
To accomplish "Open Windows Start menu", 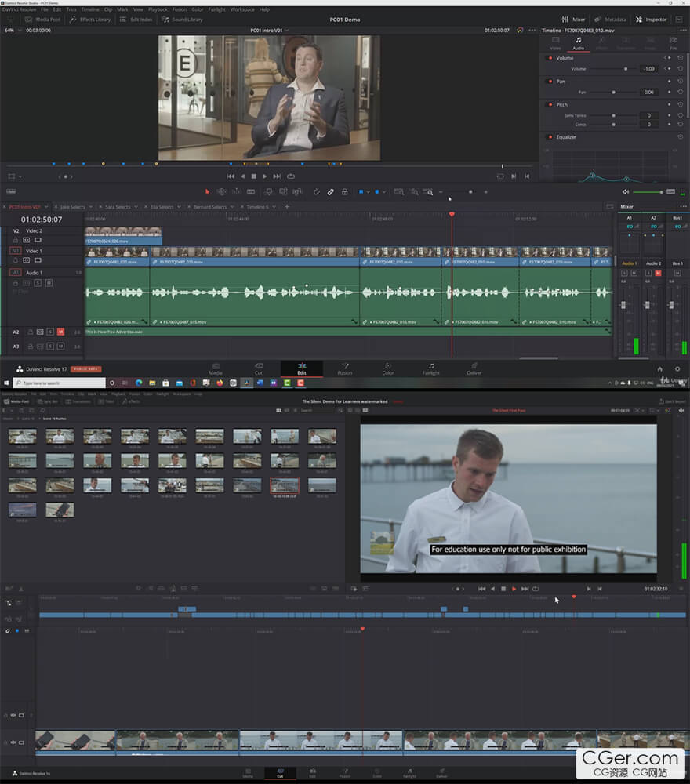I will pos(6,383).
